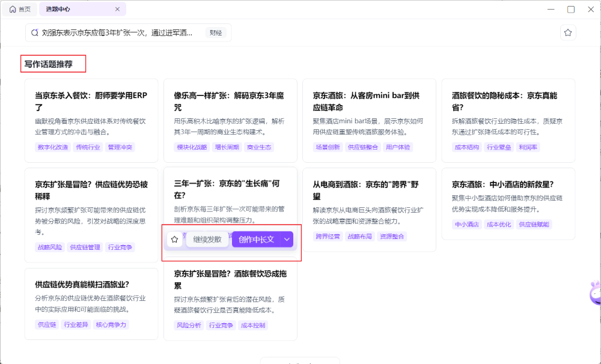Screen dimensions: 601x364
Task: Click the 成本控制 tag
Action: (253, 326)
